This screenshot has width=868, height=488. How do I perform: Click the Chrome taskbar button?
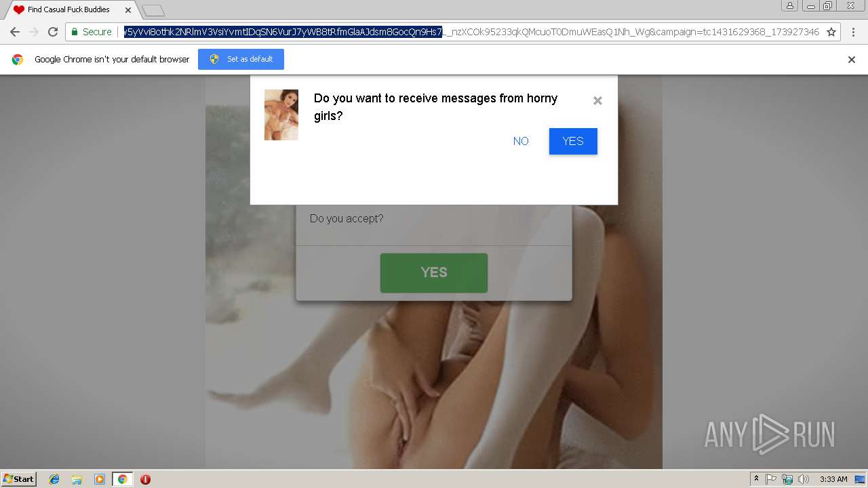(122, 479)
